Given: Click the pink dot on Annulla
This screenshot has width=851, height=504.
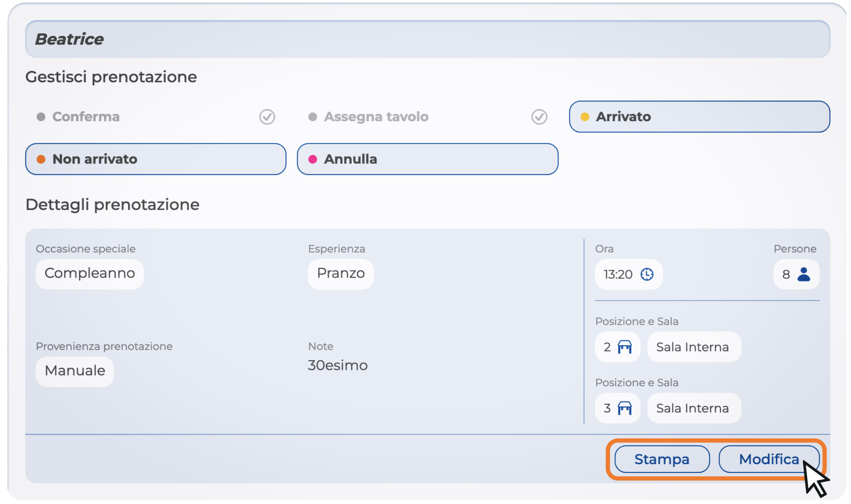Looking at the screenshot, I should click(313, 159).
